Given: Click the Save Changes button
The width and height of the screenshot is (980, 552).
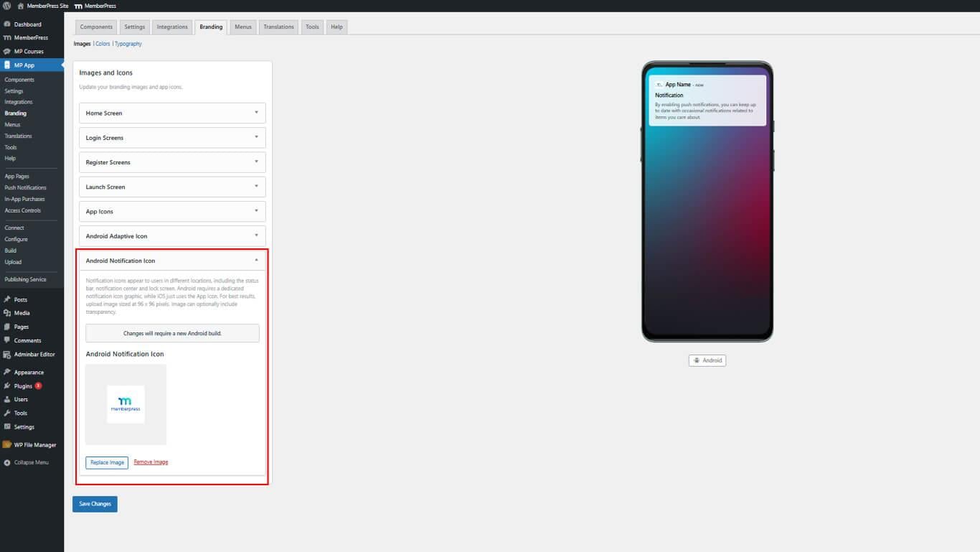Looking at the screenshot, I should pos(95,504).
